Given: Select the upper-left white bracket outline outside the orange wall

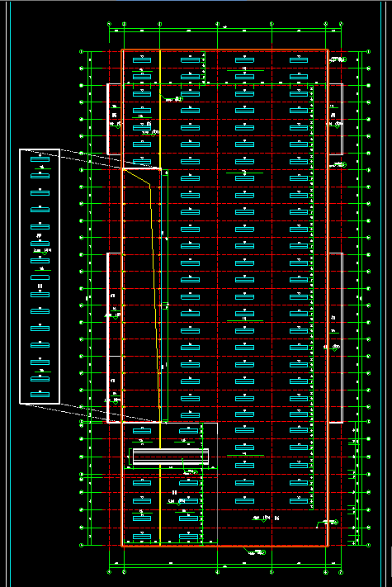Looking at the screenshot, I should click(x=114, y=119).
